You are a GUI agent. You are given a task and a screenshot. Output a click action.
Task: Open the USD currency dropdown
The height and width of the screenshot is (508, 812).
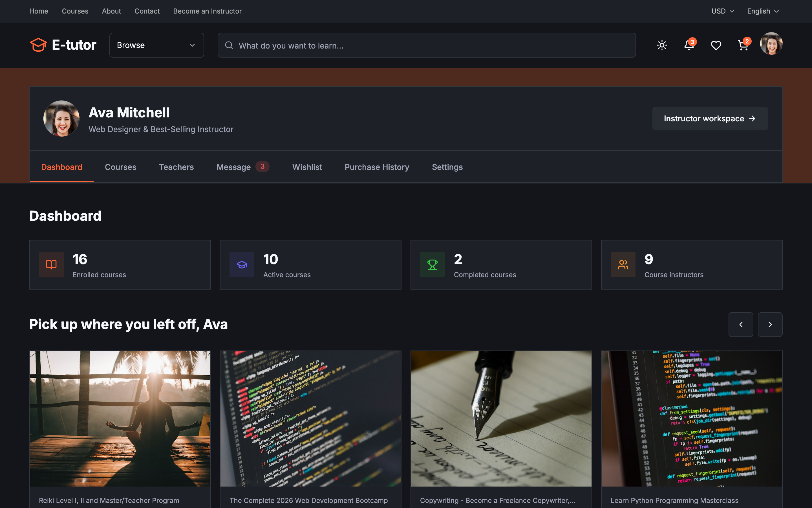click(x=723, y=11)
